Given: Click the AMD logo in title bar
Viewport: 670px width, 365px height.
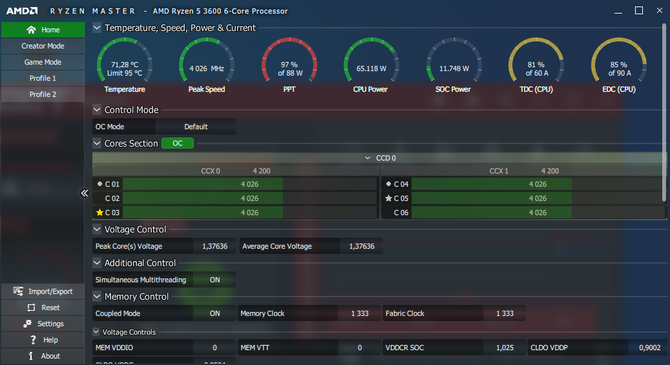Looking at the screenshot, I should click(x=22, y=11).
